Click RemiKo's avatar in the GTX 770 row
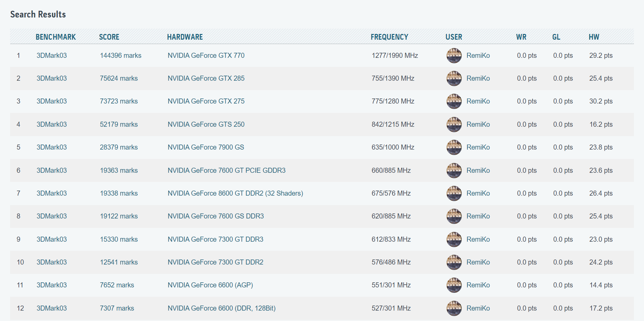644x321 pixels. (454, 55)
